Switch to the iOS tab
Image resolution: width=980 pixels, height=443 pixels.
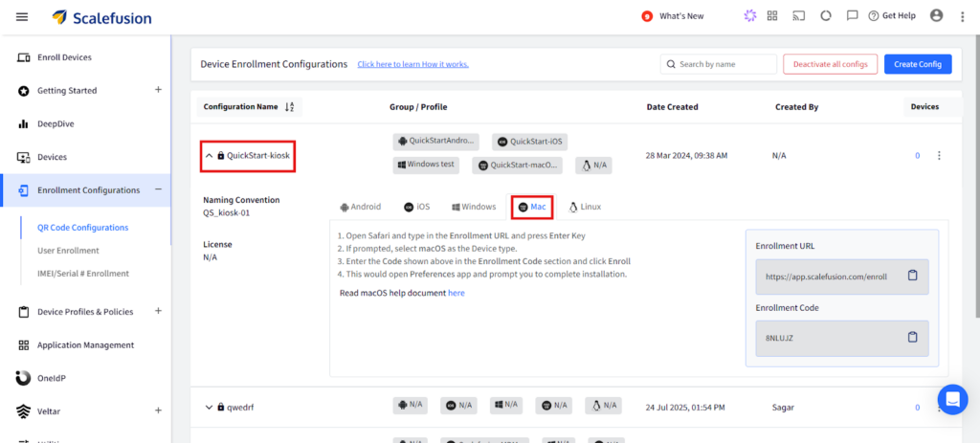coord(417,207)
